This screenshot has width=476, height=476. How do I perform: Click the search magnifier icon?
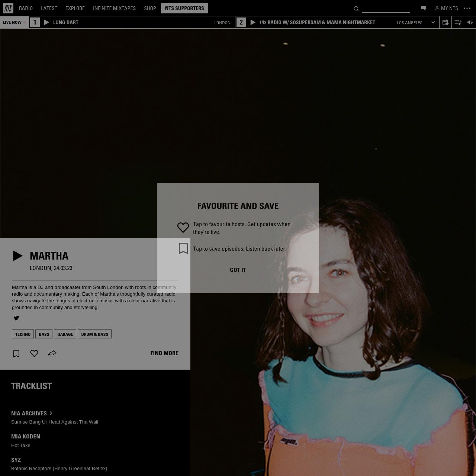tap(356, 9)
